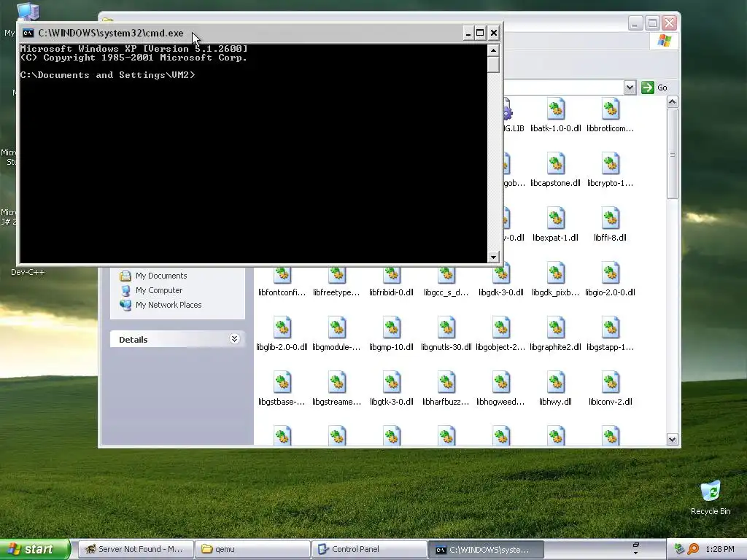Select the libfontconfi... file icon
The width and height of the screenshot is (747, 560).
(282, 275)
